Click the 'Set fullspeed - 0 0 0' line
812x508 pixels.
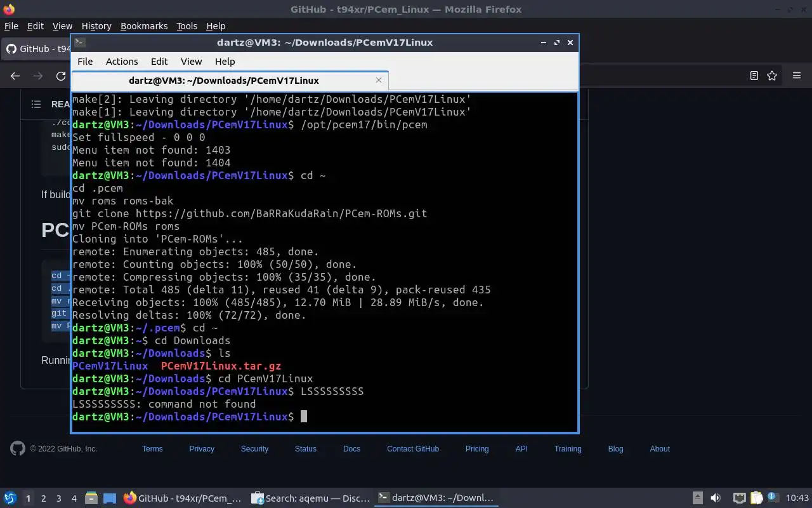coord(138,137)
